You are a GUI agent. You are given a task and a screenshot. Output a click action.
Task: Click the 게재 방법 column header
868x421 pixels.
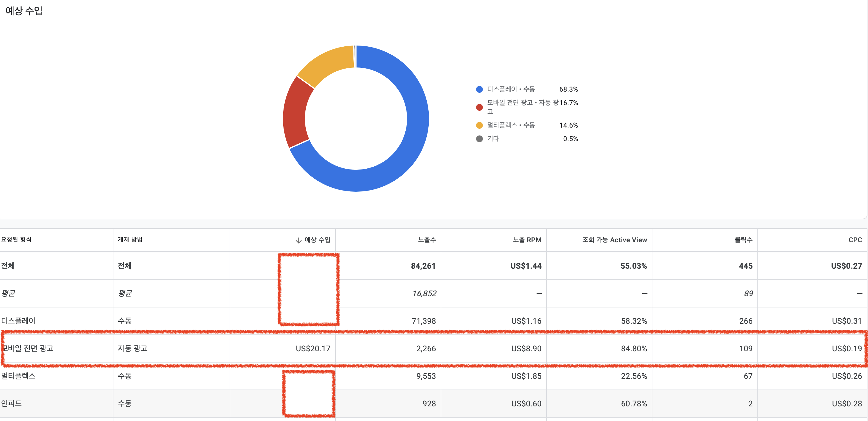click(x=130, y=239)
